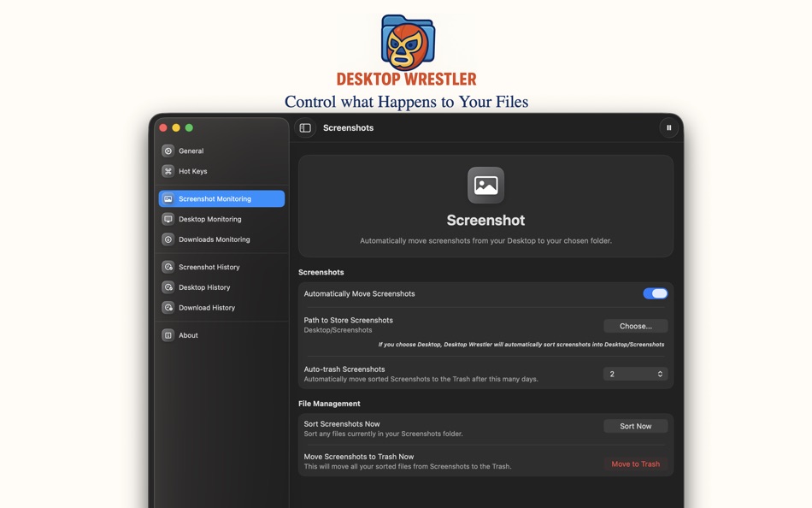This screenshot has height=508, width=812.
Task: Pause monitoring with the pause icon
Action: click(668, 127)
